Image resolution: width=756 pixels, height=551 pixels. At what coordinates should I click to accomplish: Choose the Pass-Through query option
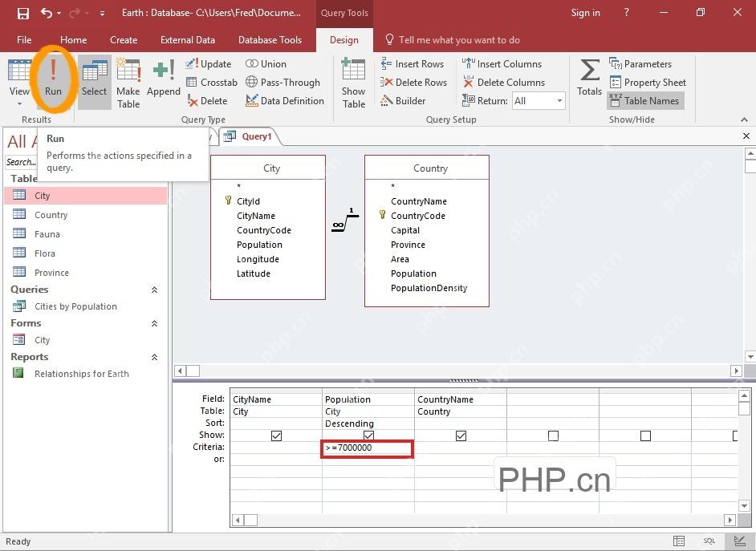click(x=282, y=83)
